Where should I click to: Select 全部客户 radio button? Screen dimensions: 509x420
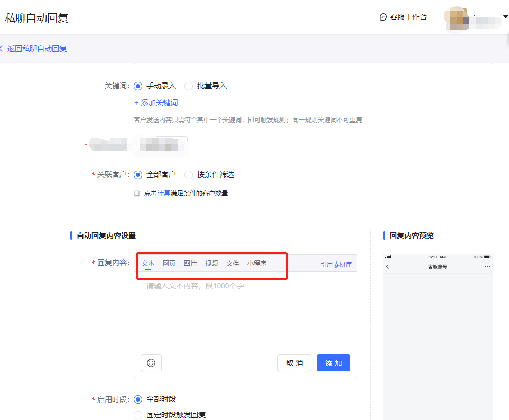click(x=138, y=174)
